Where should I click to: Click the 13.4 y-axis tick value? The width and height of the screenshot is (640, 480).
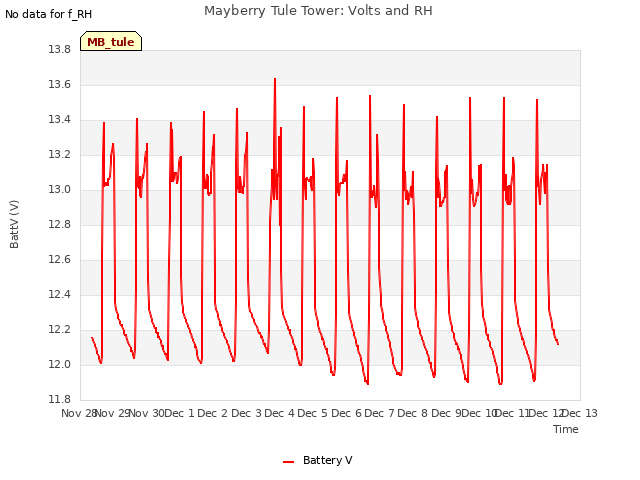(60, 120)
